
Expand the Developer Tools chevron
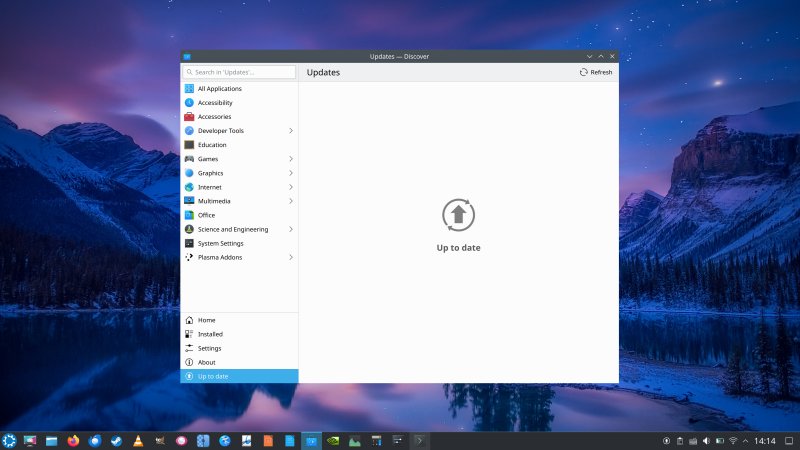click(291, 131)
